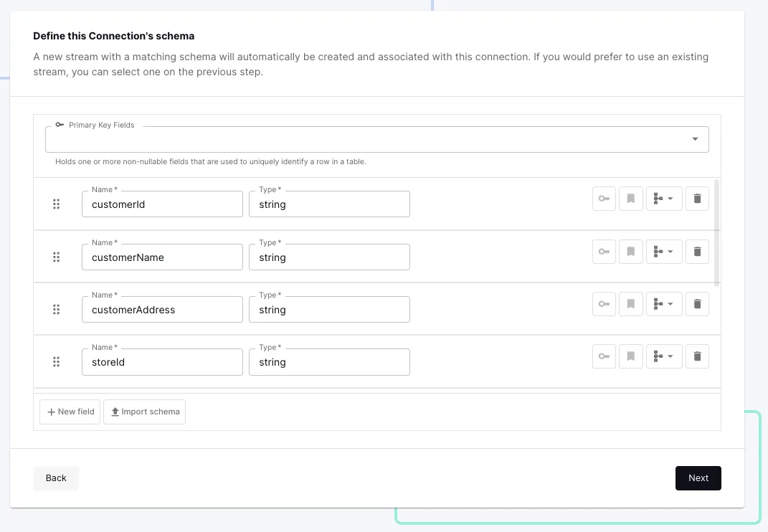Image resolution: width=768 pixels, height=532 pixels.
Task: Grab drag handle of customerName row
Action: tap(57, 257)
